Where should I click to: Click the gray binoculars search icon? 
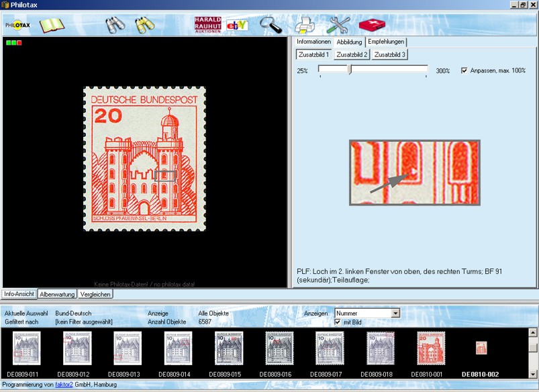pyautogui.click(x=115, y=26)
